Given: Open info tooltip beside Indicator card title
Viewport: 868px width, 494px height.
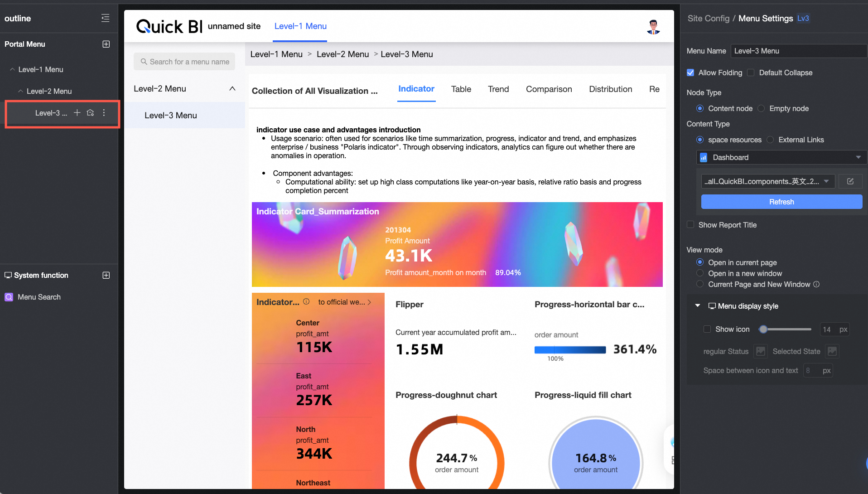Looking at the screenshot, I should (x=306, y=301).
